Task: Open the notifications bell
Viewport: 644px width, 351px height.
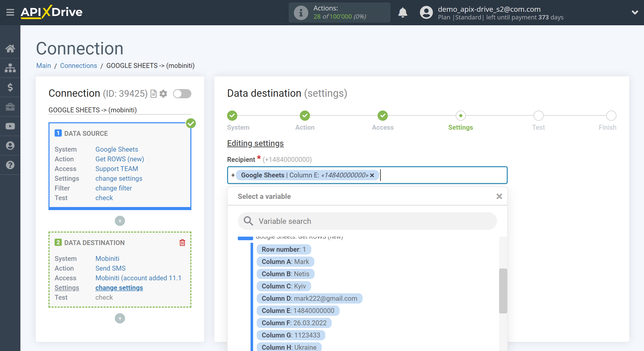Action: [403, 12]
